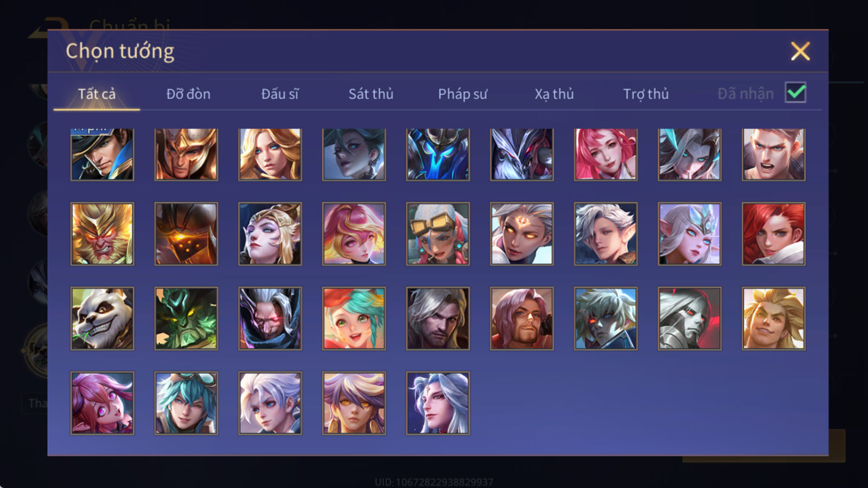Pick the blue armored robot hero
The height and width of the screenshot is (488, 868).
[438, 155]
